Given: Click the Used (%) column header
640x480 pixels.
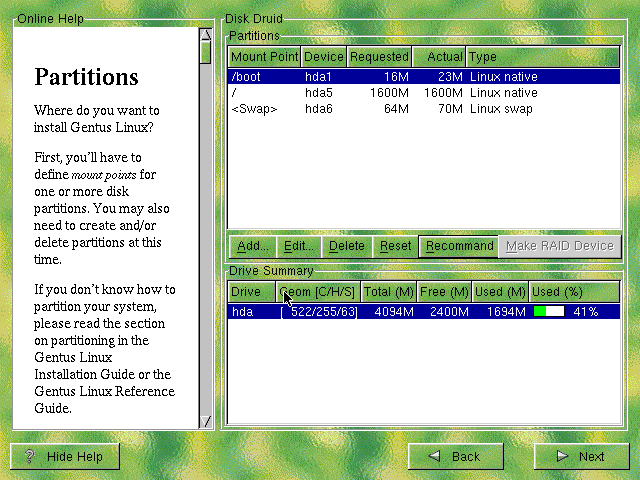Looking at the screenshot, I should click(574, 292).
